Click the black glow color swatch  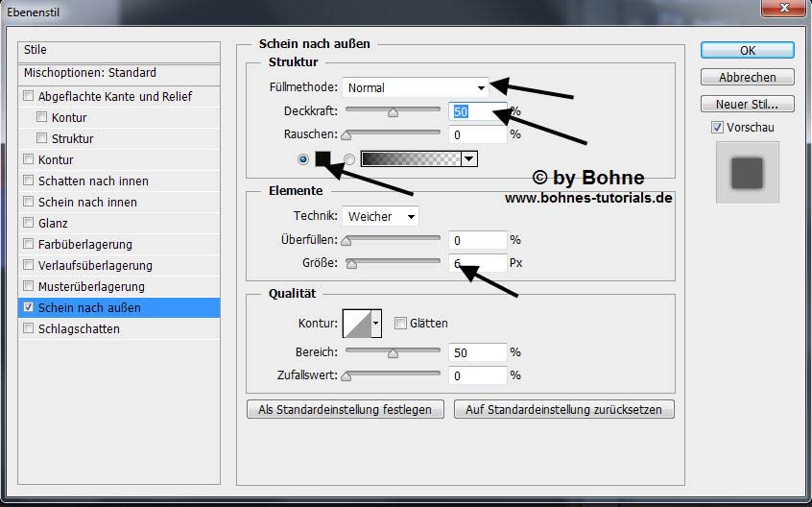323,159
